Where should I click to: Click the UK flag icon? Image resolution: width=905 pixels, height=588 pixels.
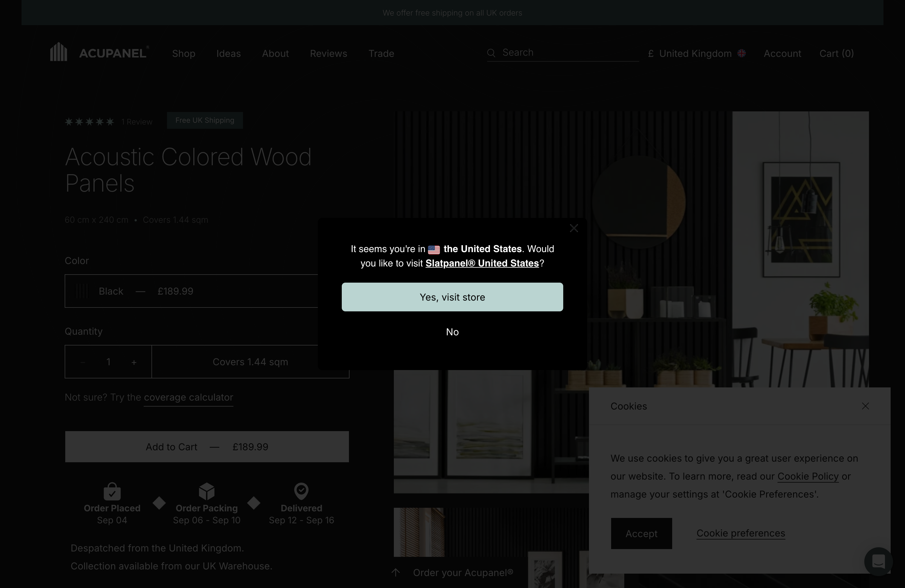coord(742,53)
